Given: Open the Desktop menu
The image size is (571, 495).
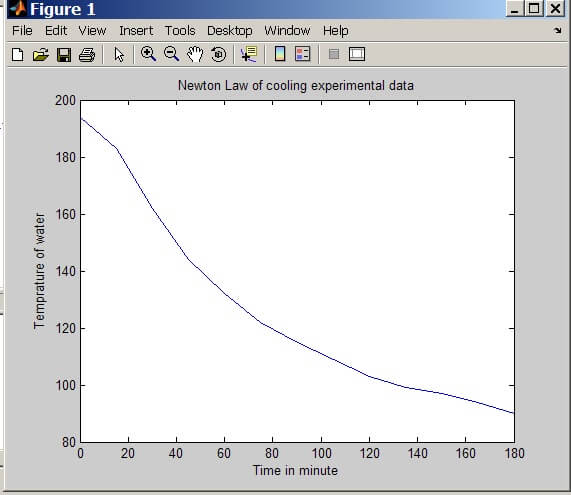Looking at the screenshot, I should [x=229, y=31].
